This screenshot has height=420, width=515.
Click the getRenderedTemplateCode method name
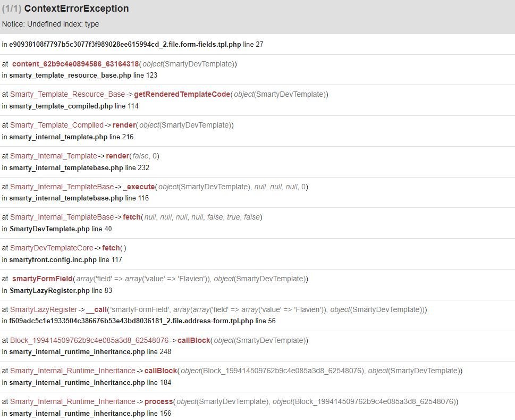182,94
